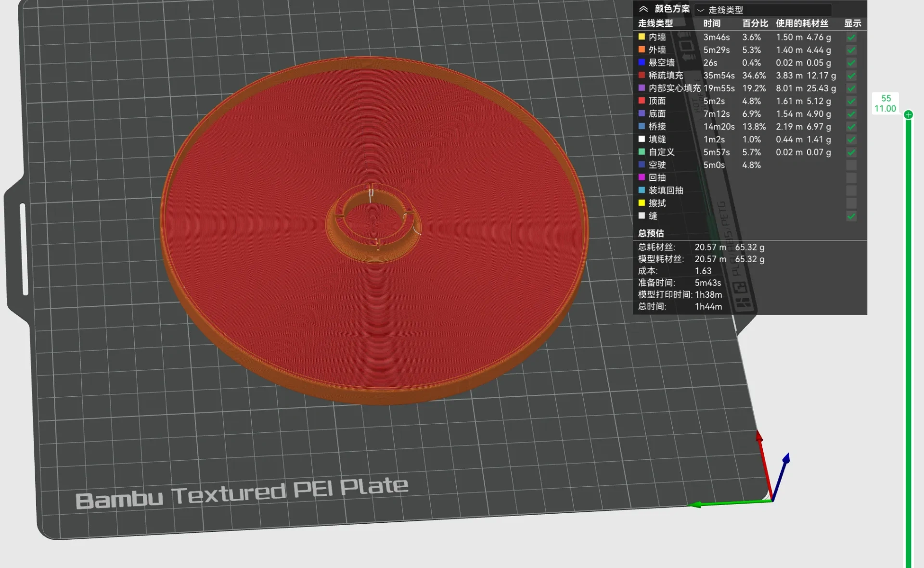
Task: Click the 百分比 column header
Action: (x=755, y=23)
